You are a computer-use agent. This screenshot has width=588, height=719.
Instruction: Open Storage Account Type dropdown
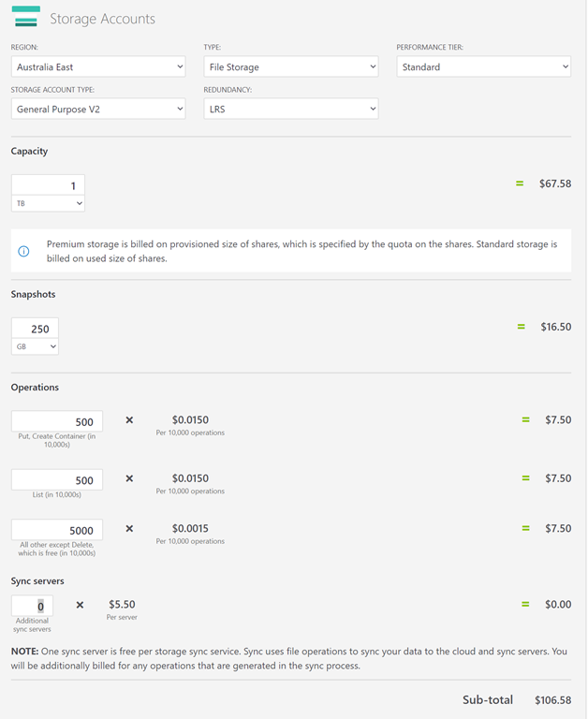pos(99,109)
